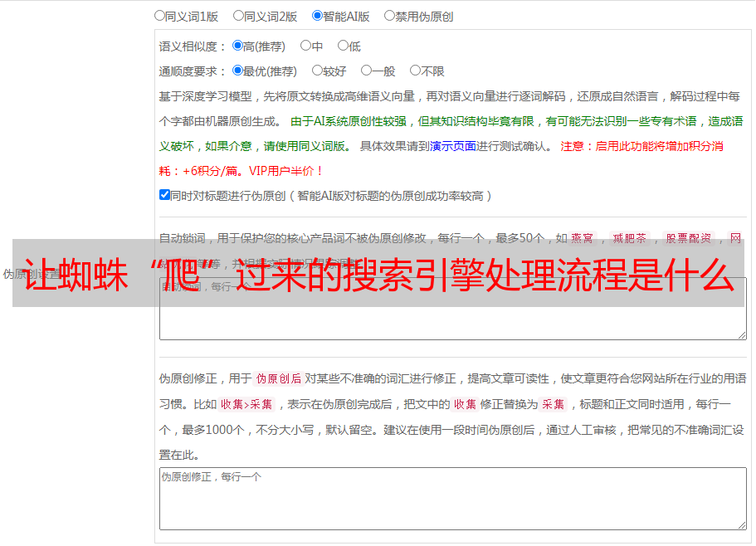756x546 pixels.
Task: Click the red VIP用户半价 notice text
Action: coord(285,171)
